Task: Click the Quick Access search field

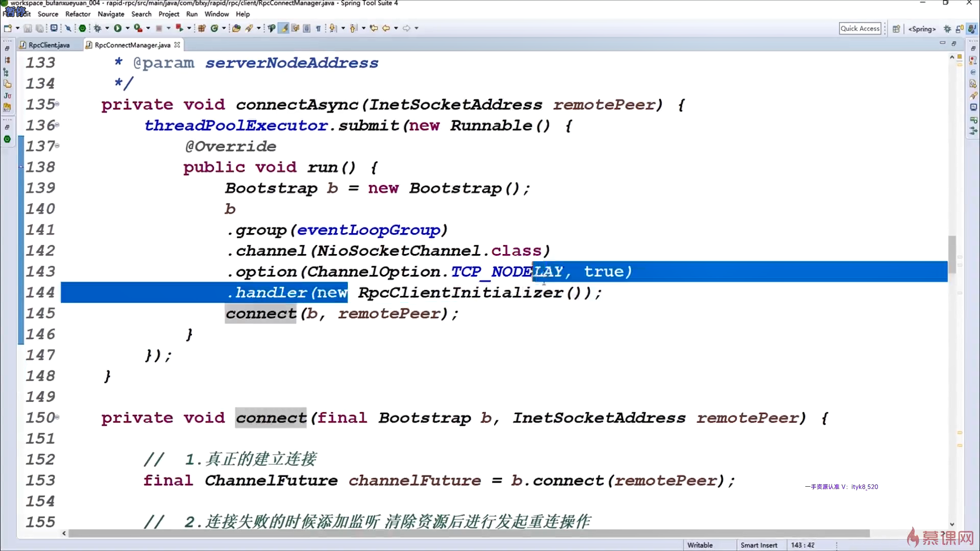Action: [860, 29]
